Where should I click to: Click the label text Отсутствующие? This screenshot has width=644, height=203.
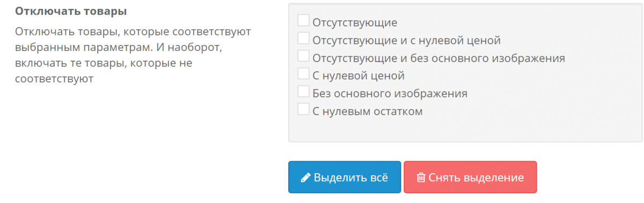pyautogui.click(x=355, y=22)
